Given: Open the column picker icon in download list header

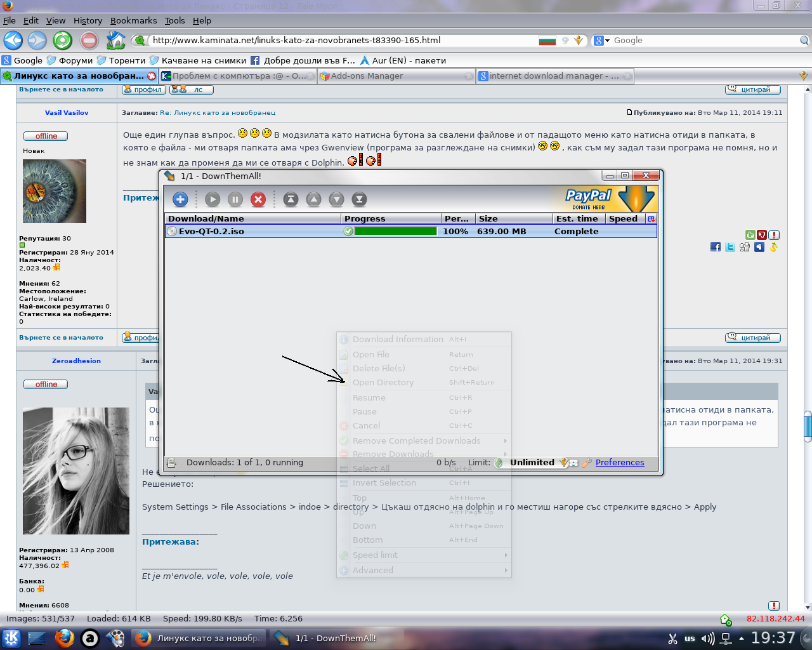Looking at the screenshot, I should [651, 218].
